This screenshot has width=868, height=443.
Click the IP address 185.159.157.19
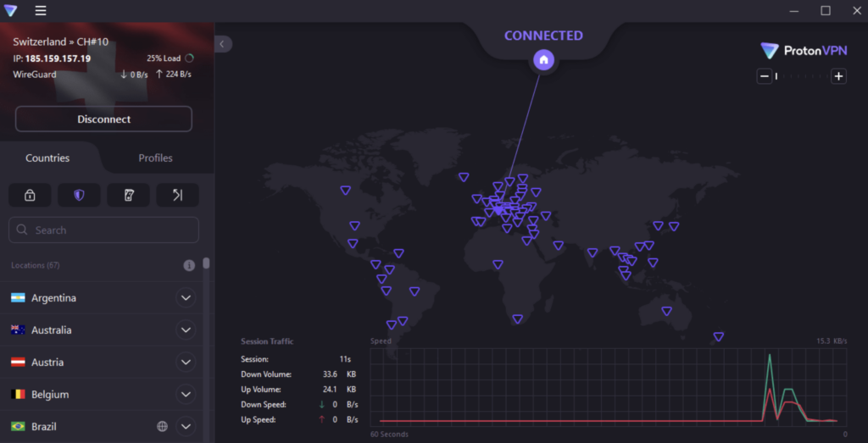58,58
